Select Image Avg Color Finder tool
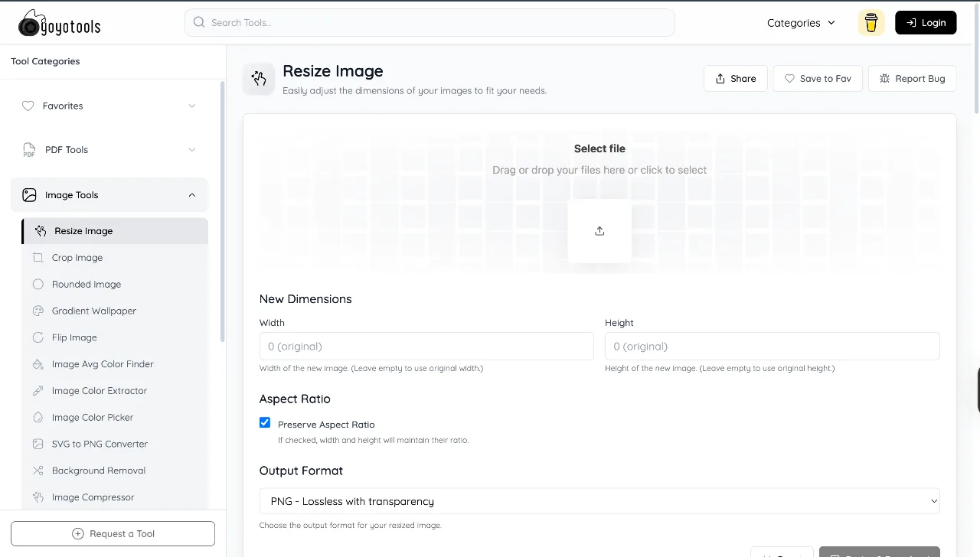The width and height of the screenshot is (980, 557). pyautogui.click(x=115, y=364)
